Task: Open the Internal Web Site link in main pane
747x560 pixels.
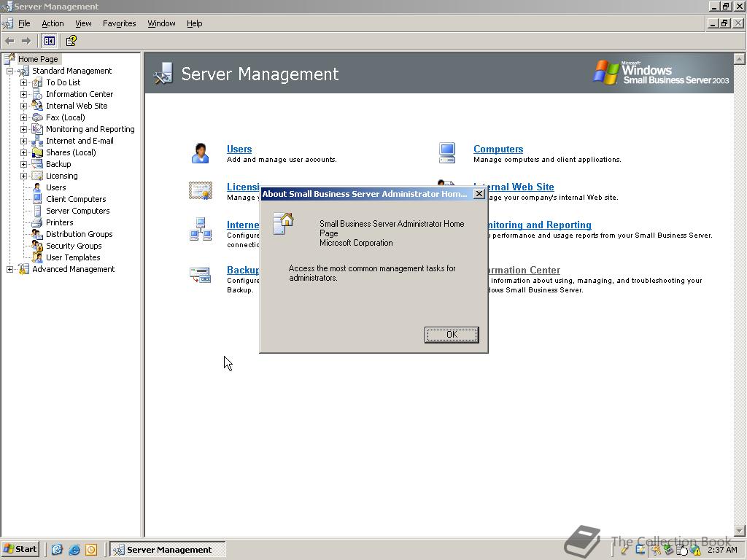Action: tap(521, 187)
